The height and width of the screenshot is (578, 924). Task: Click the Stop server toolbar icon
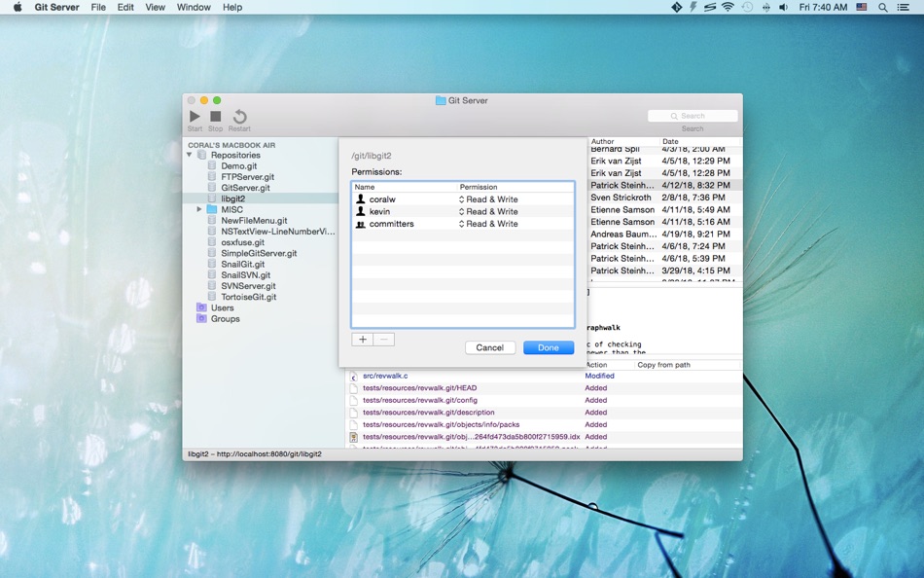pos(215,117)
